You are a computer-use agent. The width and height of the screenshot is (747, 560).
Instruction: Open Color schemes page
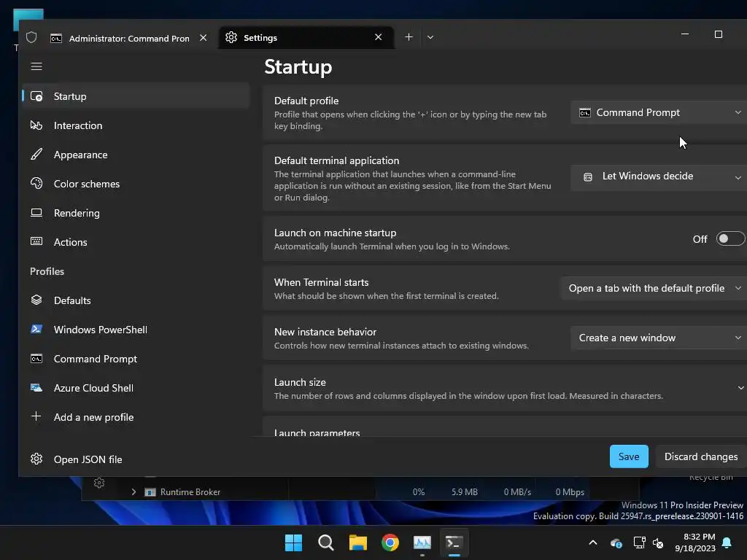click(136, 184)
